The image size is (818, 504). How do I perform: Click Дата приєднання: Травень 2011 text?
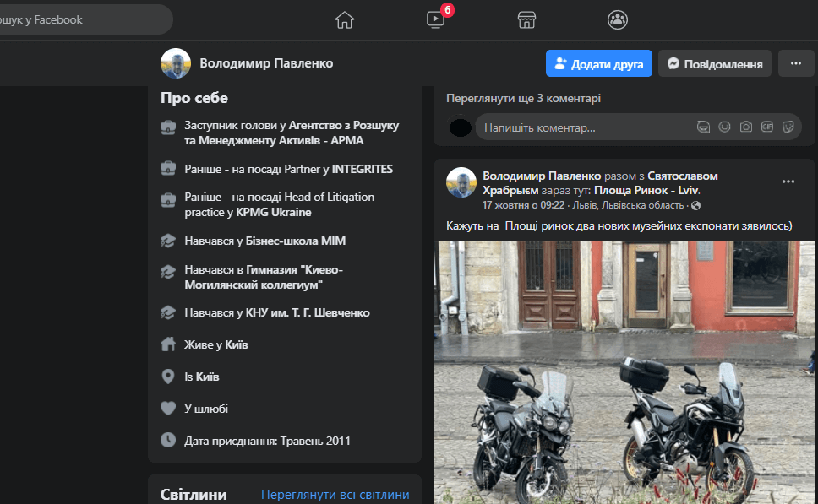tap(267, 441)
